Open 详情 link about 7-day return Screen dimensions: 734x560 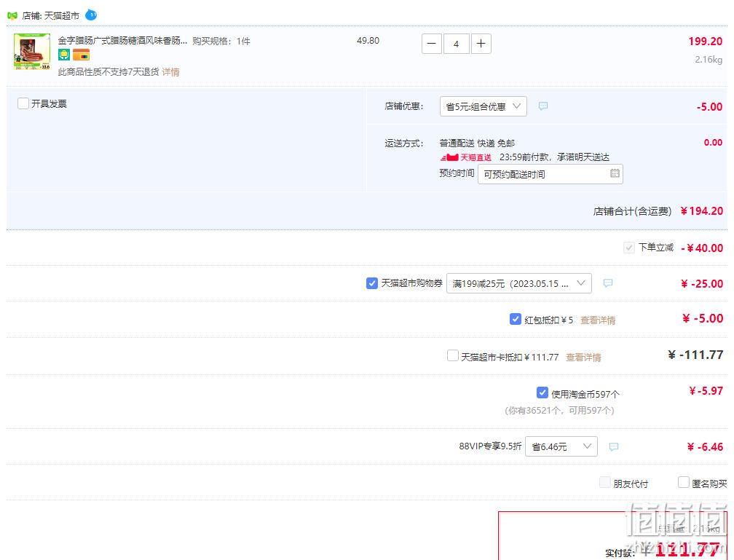(171, 72)
